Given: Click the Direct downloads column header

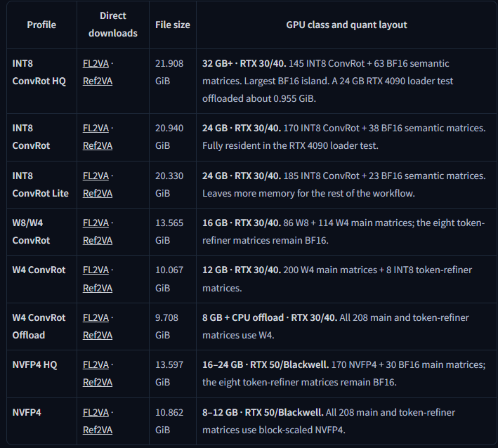Looking at the screenshot, I should [113, 25].
